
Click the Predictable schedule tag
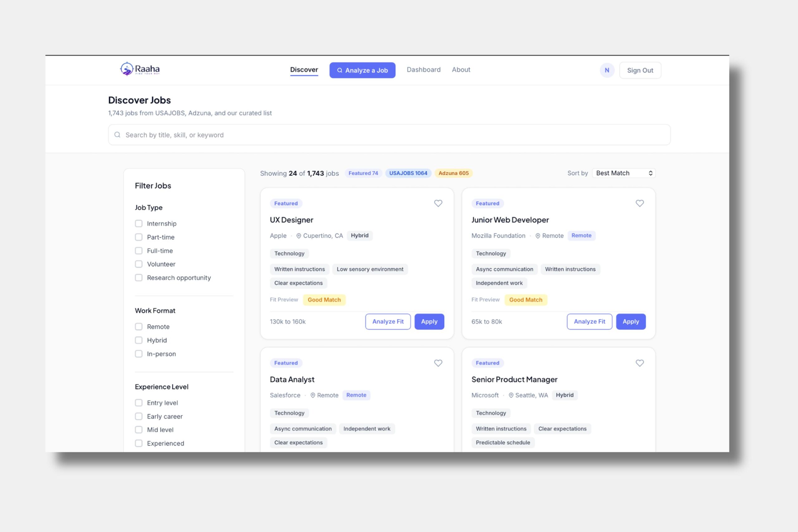tap(503, 443)
